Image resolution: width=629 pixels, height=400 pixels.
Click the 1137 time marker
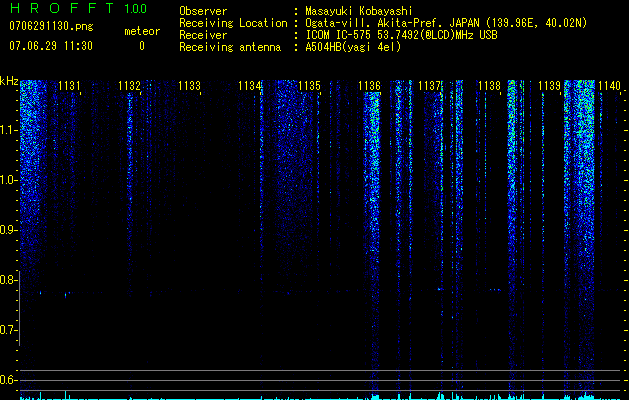click(429, 86)
